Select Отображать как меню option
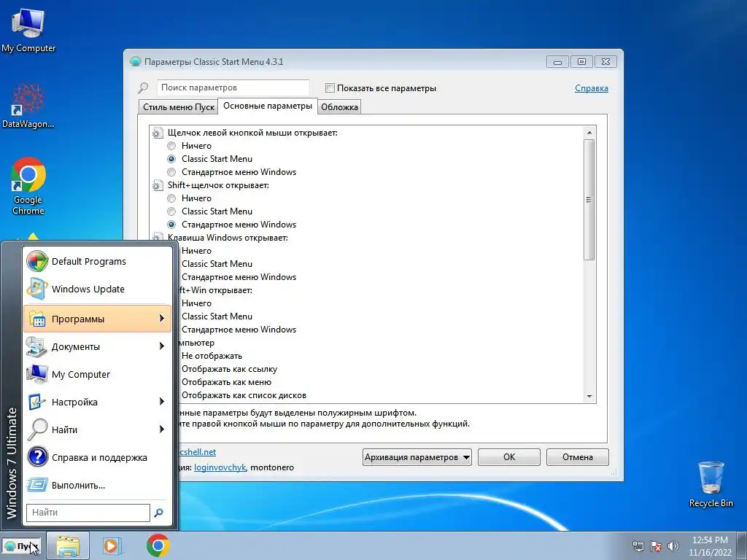747x560 pixels. pyautogui.click(x=226, y=382)
